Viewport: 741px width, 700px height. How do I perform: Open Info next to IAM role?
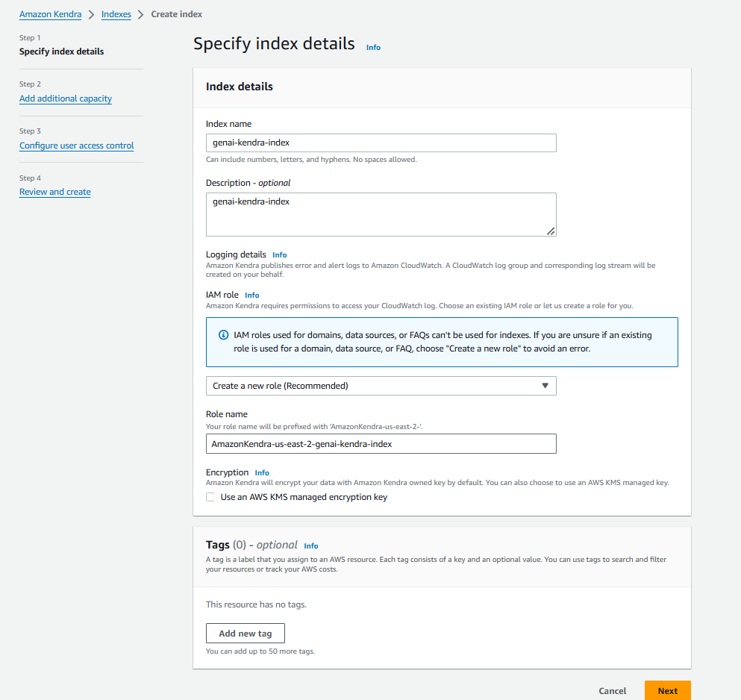click(x=251, y=294)
